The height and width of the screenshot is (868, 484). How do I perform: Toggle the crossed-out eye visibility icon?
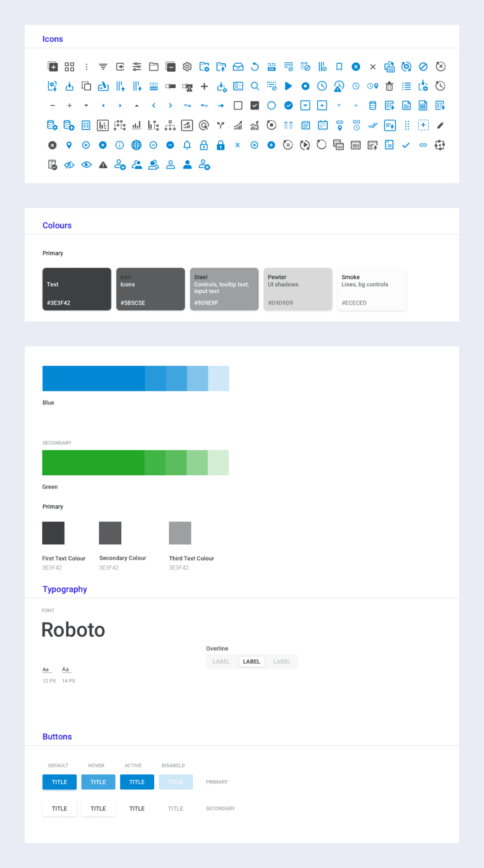pyautogui.click(x=69, y=165)
